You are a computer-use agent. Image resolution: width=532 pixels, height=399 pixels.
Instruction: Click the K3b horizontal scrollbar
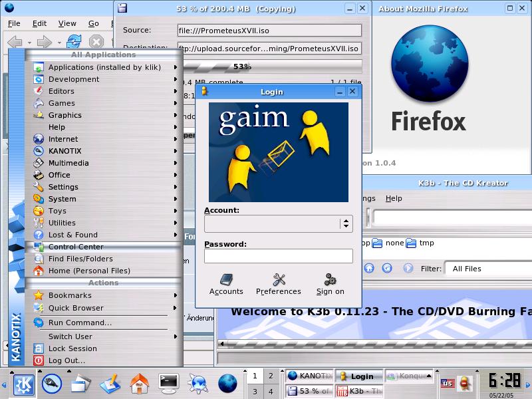375,344
